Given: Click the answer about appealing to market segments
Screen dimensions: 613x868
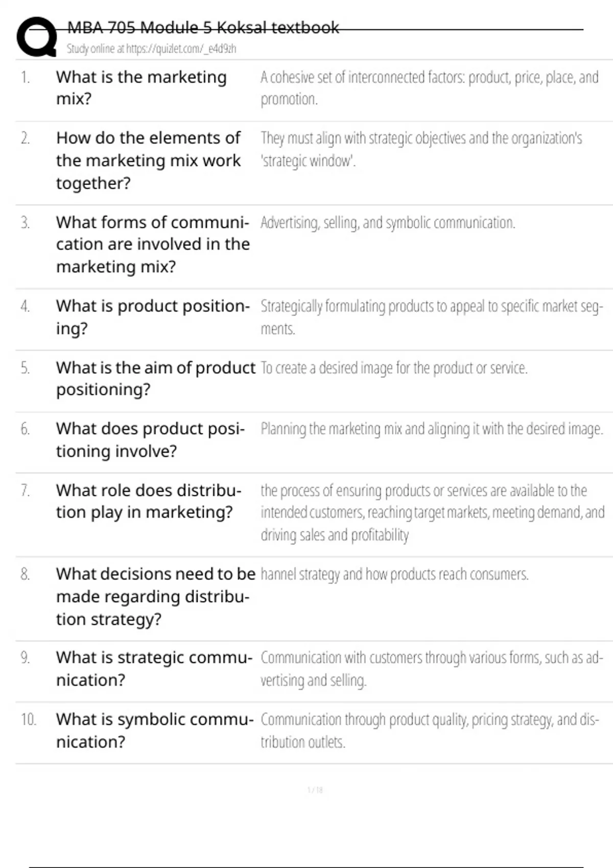Looking at the screenshot, I should click(432, 317).
